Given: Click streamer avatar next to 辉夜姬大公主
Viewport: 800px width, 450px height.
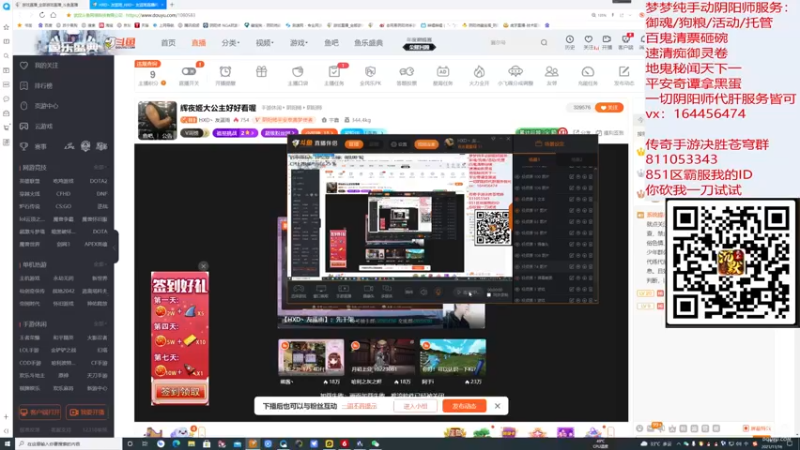Looking at the screenshot, I should click(157, 120).
